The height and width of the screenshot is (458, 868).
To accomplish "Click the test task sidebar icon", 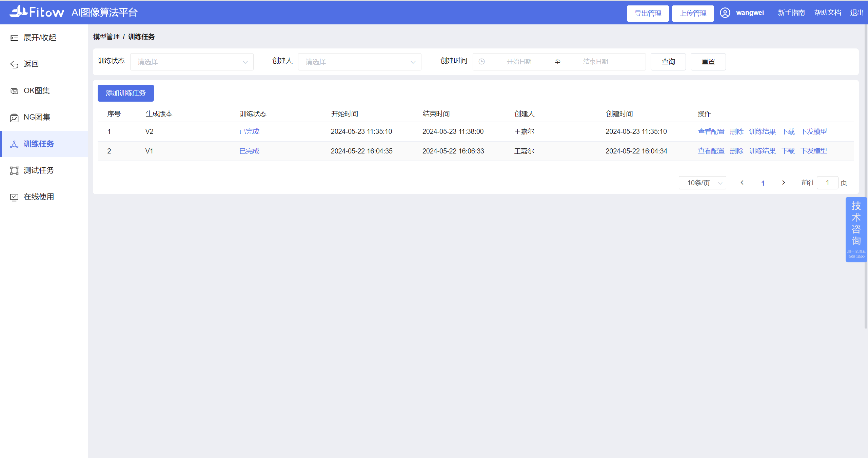I will (x=14, y=170).
